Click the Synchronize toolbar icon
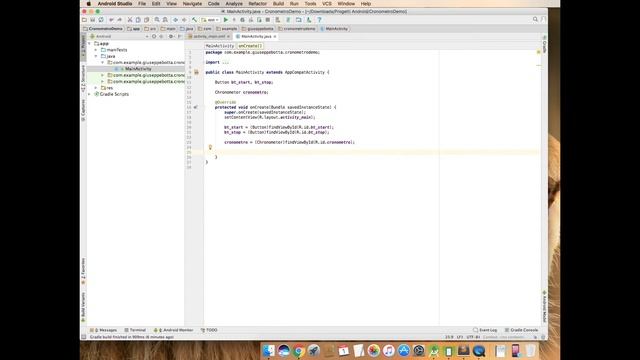 101,20
